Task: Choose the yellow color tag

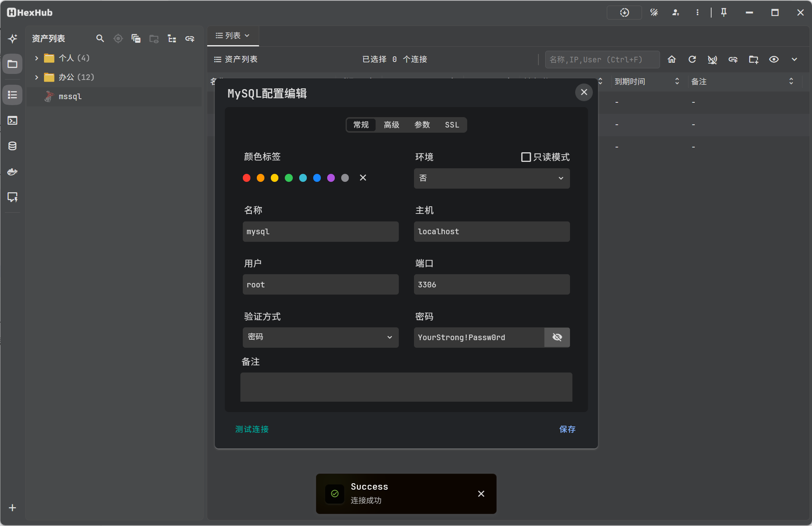Action: 274,178
